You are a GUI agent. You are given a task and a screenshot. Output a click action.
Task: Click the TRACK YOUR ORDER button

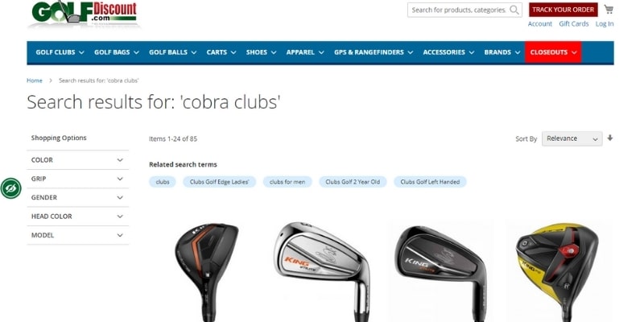[x=563, y=10]
